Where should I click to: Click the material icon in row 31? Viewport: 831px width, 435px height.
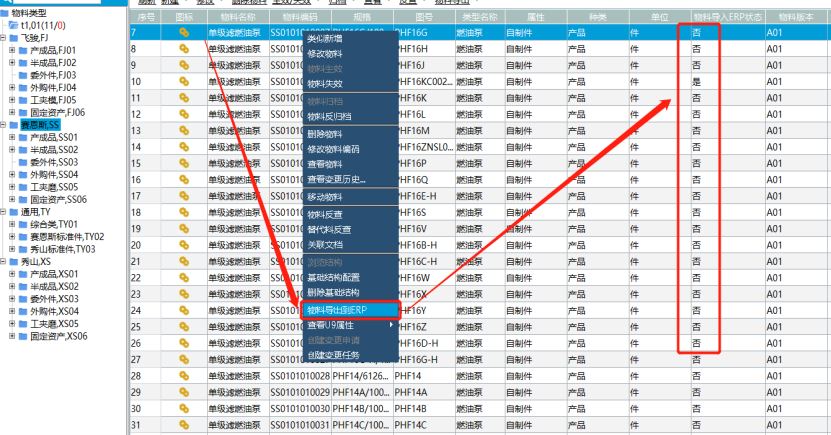(184, 424)
